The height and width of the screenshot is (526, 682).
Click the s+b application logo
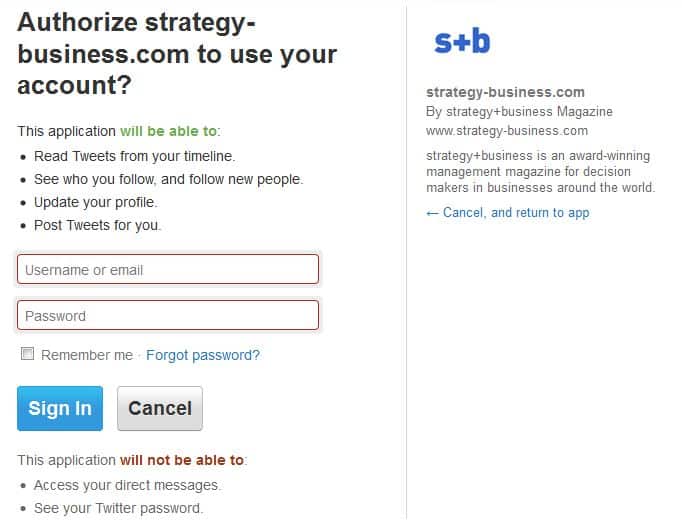tap(462, 41)
